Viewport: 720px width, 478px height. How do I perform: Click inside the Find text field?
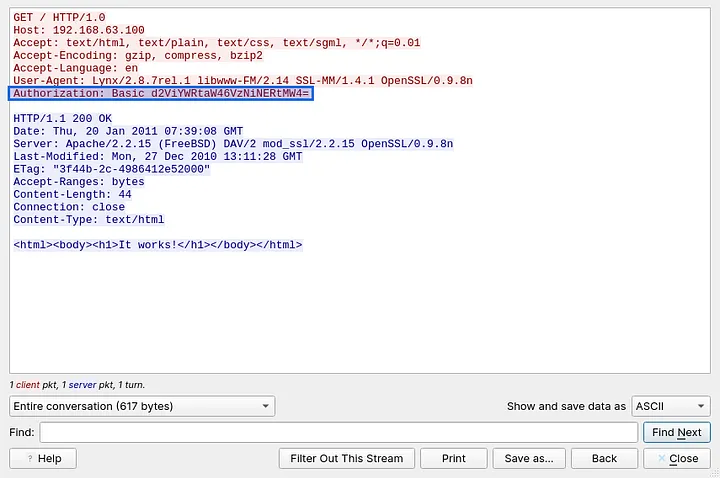pos(338,433)
